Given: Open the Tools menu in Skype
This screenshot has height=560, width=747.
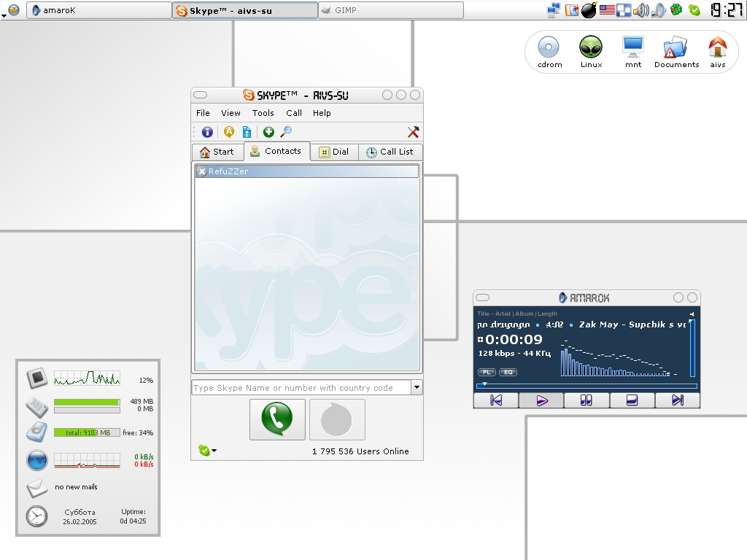Looking at the screenshot, I should pyautogui.click(x=263, y=113).
